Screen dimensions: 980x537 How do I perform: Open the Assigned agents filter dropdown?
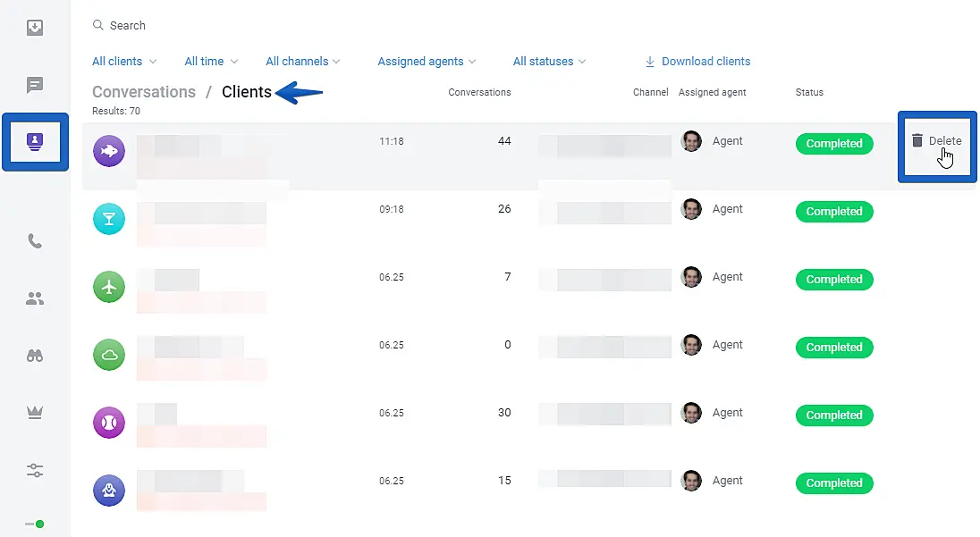click(x=427, y=62)
